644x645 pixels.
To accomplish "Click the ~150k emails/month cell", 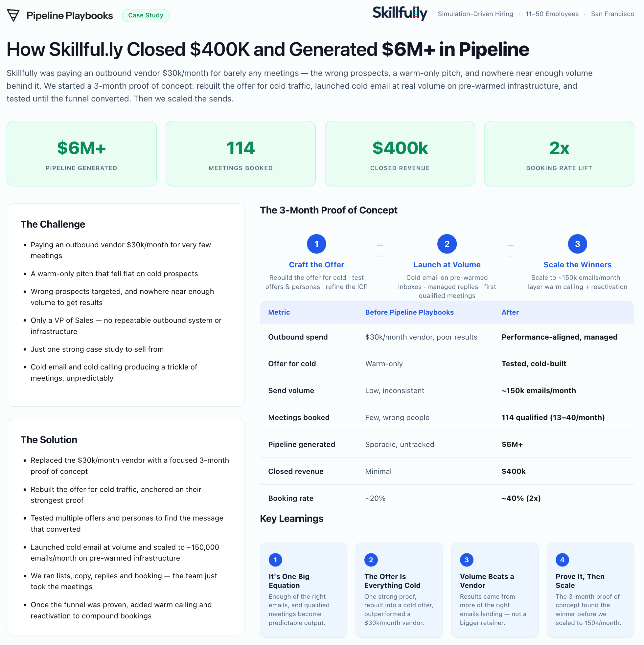I will [x=539, y=390].
